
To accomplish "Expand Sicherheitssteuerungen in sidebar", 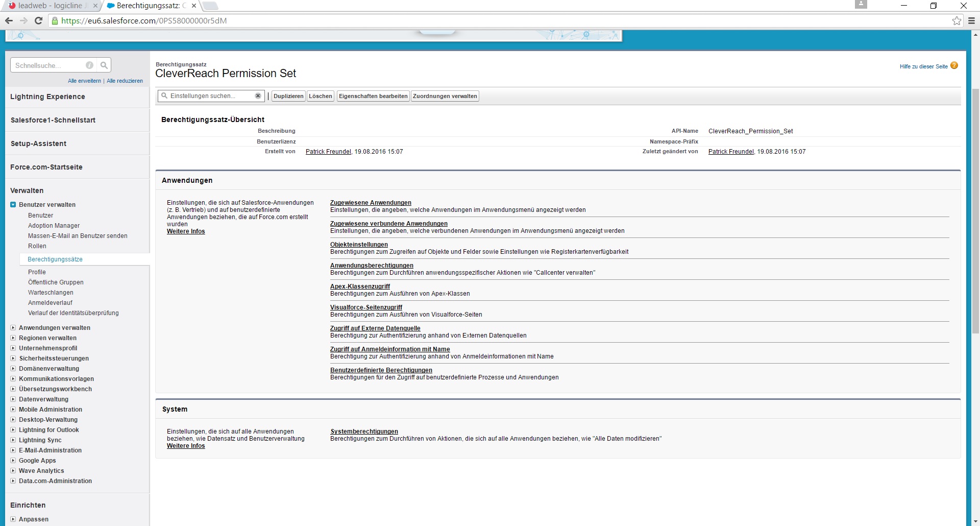I will point(13,358).
